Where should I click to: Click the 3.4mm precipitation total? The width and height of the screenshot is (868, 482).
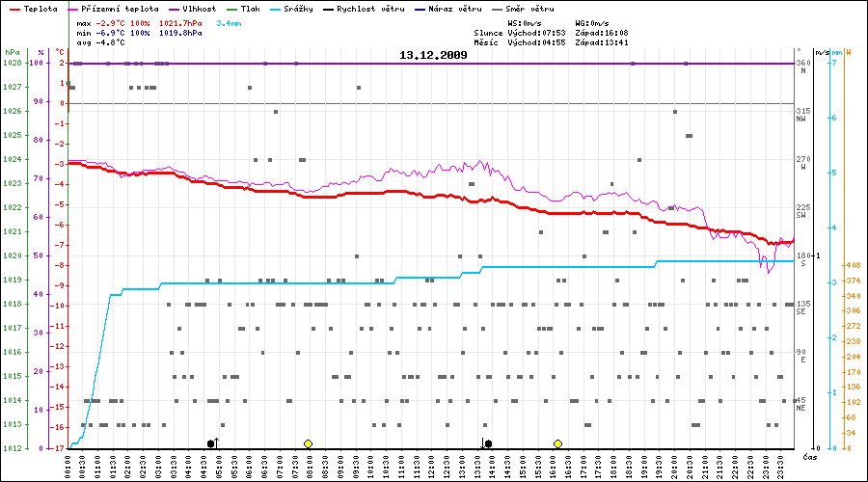tap(230, 22)
